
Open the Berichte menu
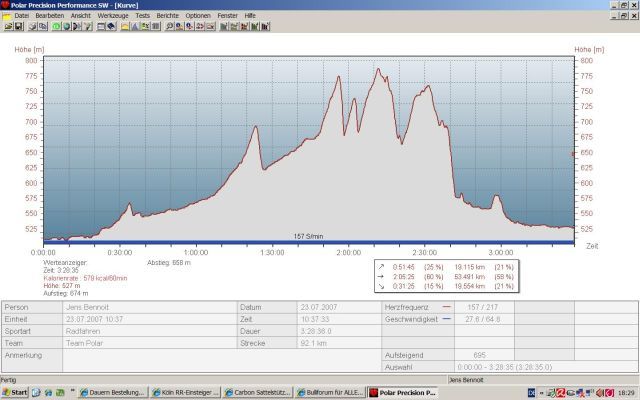pos(167,16)
